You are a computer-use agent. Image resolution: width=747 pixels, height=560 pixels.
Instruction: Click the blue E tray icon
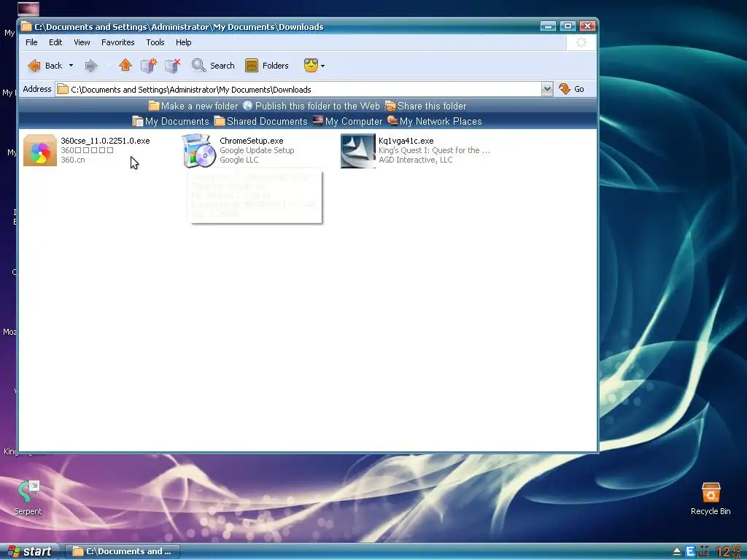pos(690,552)
